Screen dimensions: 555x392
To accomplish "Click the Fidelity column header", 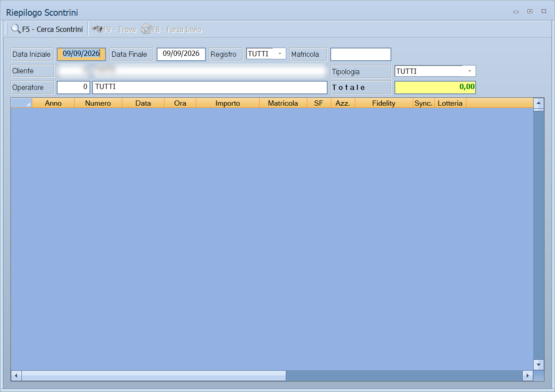I will 384,103.
